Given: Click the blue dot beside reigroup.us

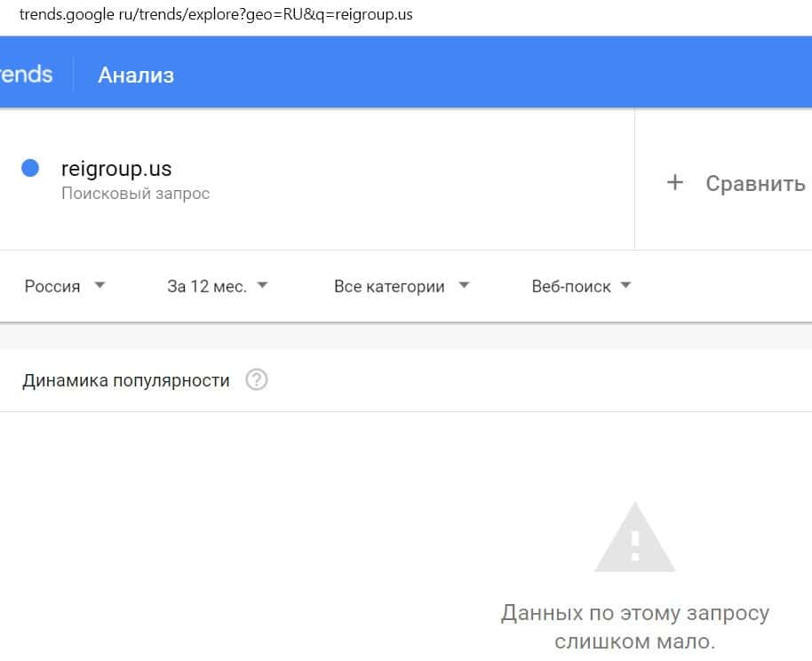Looking at the screenshot, I should pyautogui.click(x=30, y=168).
